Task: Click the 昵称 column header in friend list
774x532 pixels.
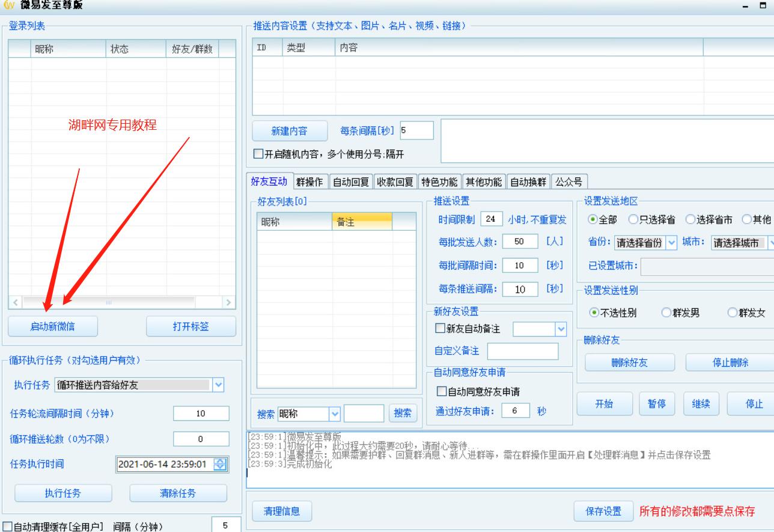Action: [294, 222]
